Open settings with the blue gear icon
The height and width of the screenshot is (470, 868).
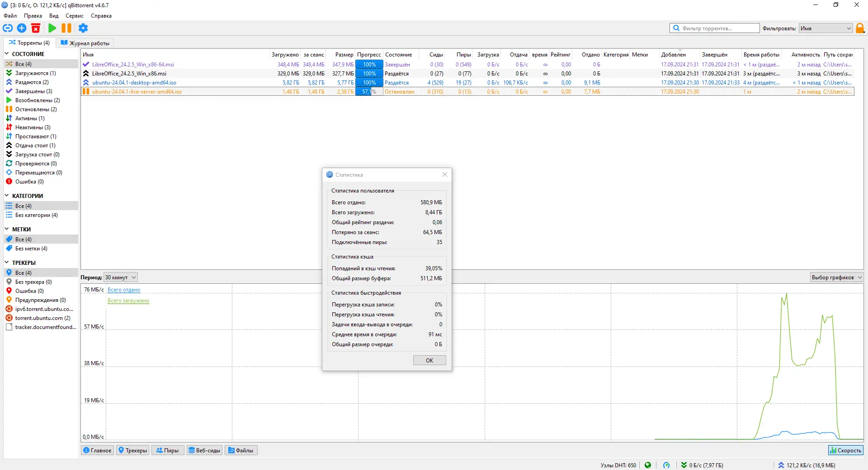pos(83,28)
